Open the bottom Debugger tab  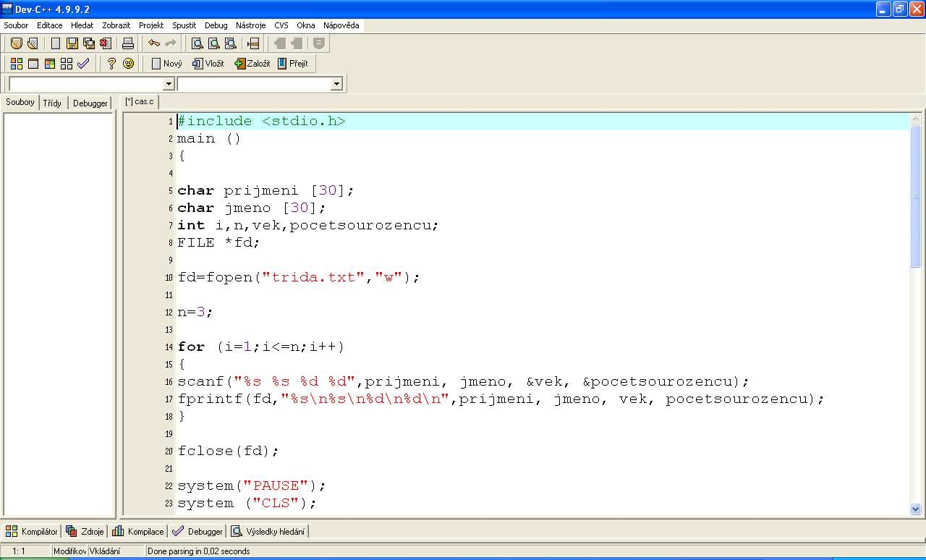click(x=197, y=531)
